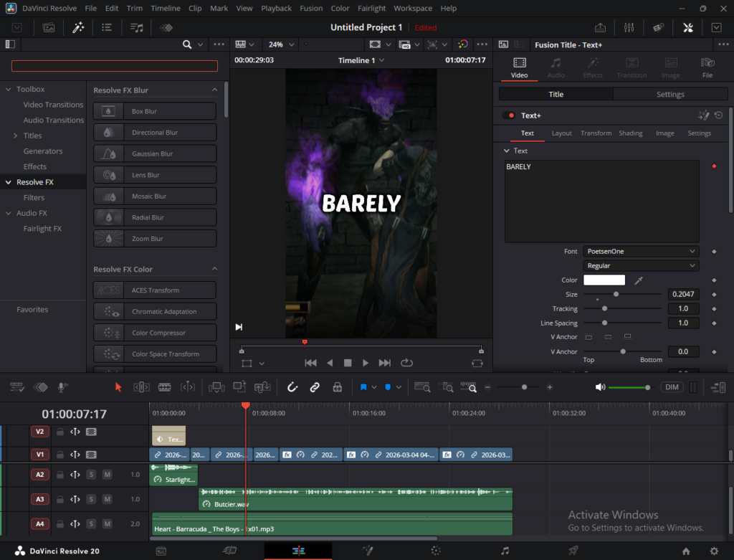Click the Color Space Transform effect
The height and width of the screenshot is (560, 734).
click(155, 354)
